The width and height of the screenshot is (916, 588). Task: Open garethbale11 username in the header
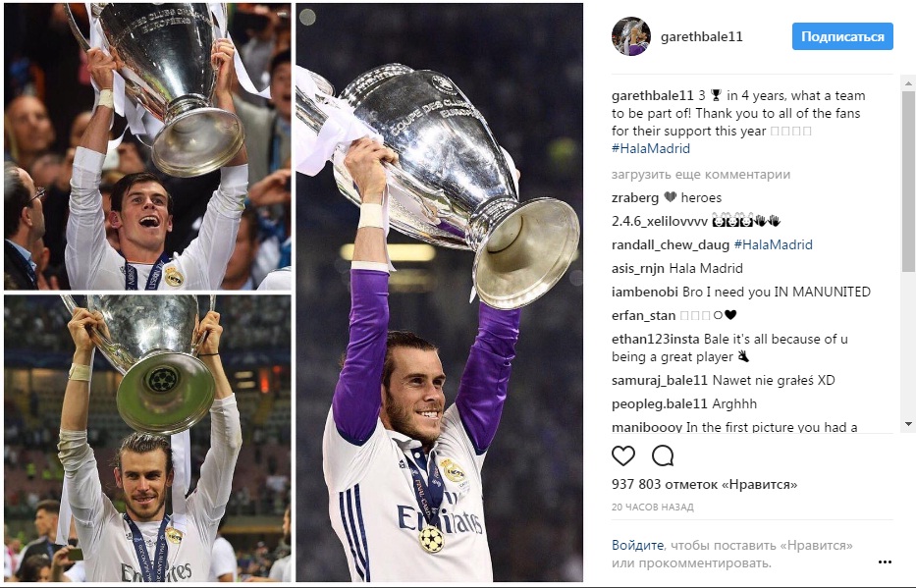tap(702, 36)
